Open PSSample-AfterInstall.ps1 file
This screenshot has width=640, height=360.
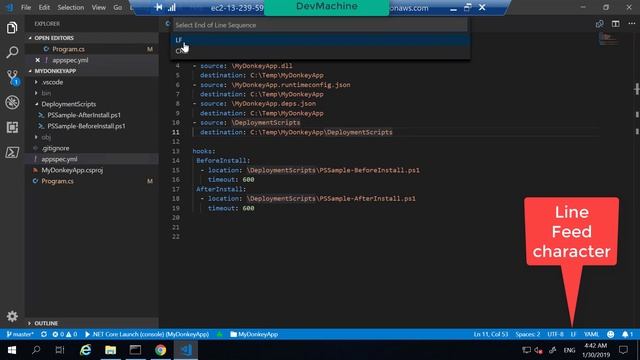click(84, 115)
